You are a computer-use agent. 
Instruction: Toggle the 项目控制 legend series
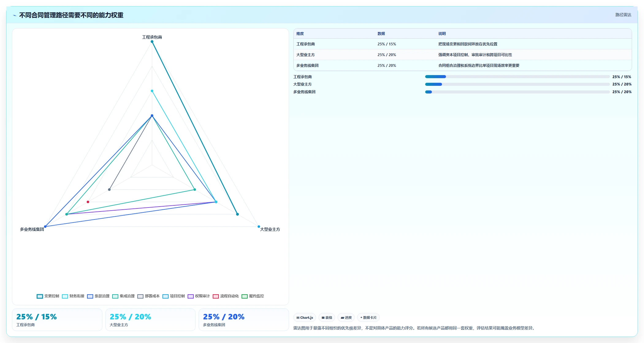[x=173, y=296]
